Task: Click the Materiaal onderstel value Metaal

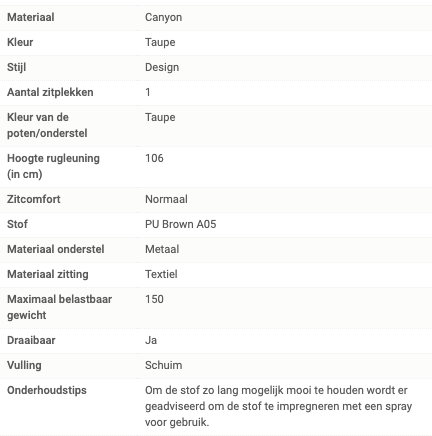Action: click(162, 249)
